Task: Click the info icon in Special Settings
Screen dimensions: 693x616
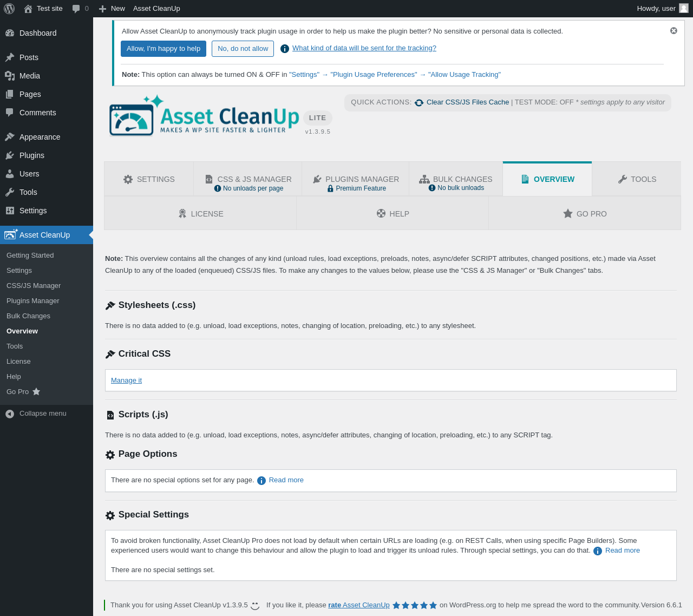Action: tap(598, 551)
